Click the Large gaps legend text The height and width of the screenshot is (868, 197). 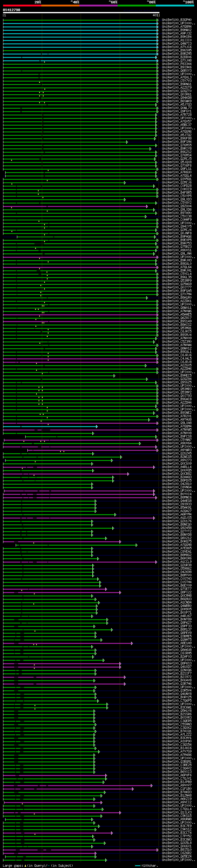[38, 865]
